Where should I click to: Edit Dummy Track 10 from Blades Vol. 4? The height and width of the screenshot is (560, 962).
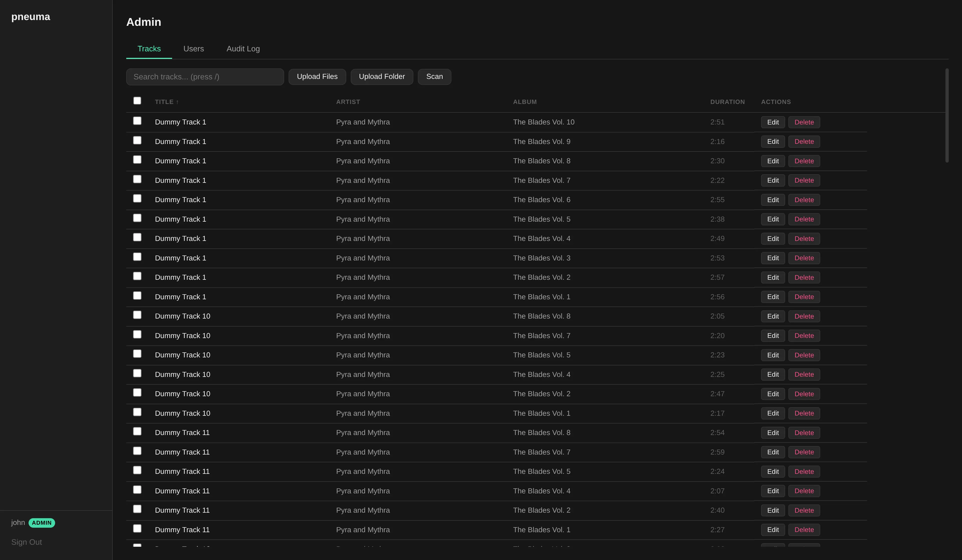tap(773, 374)
